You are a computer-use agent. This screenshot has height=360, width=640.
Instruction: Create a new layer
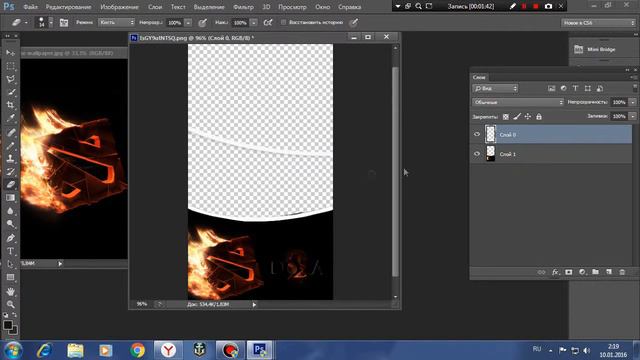[609, 272]
